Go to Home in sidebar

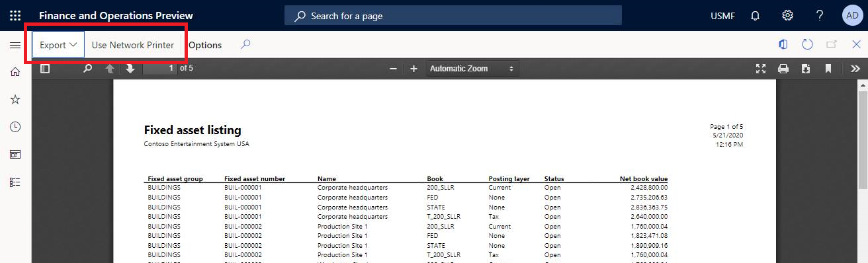click(x=15, y=72)
